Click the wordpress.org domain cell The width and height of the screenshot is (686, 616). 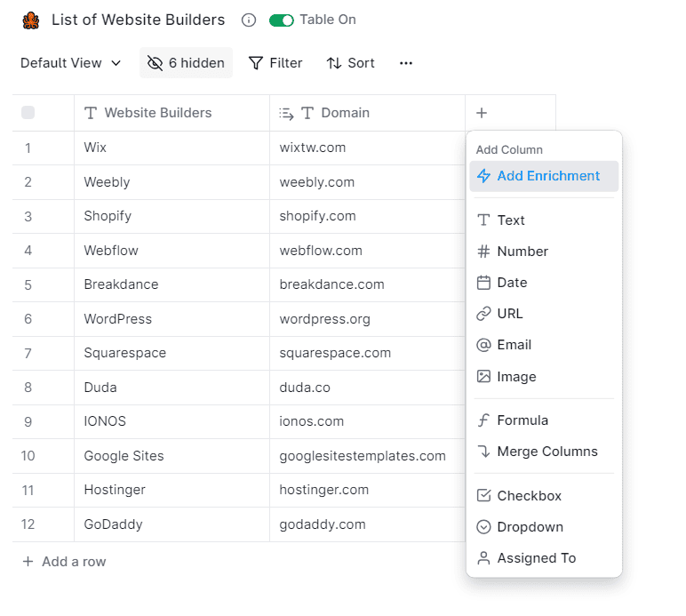coord(368,319)
